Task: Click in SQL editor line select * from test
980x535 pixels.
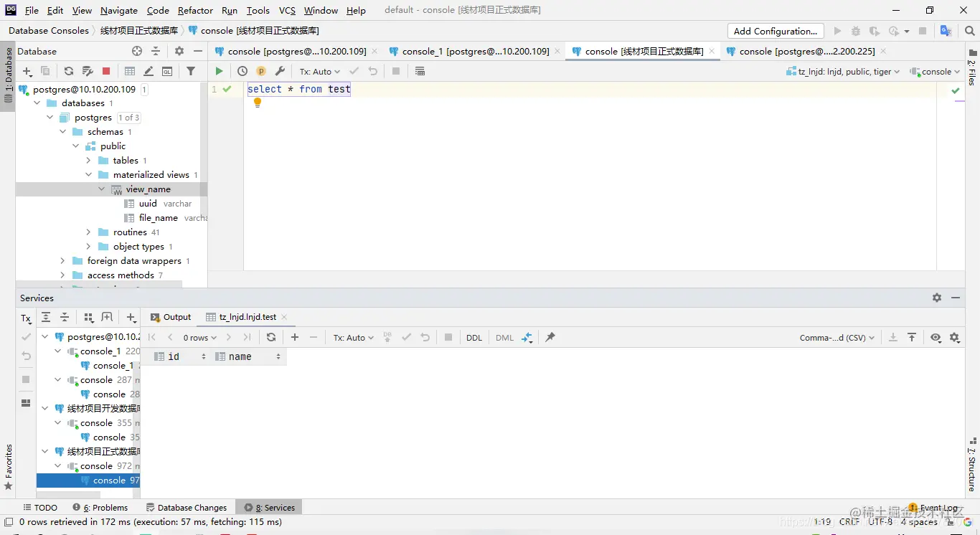Action: [x=299, y=89]
